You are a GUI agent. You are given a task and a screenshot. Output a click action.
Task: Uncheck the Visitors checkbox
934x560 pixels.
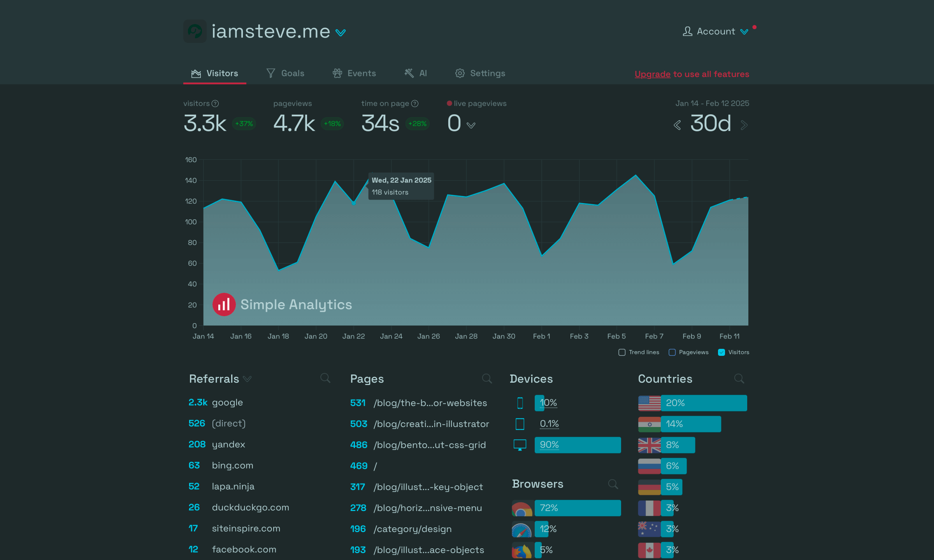tap(722, 352)
